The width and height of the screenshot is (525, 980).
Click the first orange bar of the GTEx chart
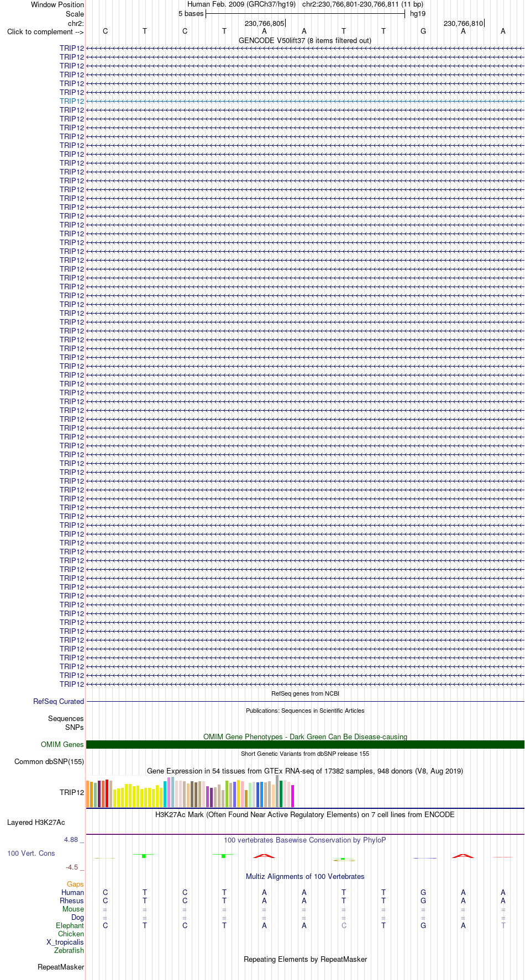pos(88,794)
